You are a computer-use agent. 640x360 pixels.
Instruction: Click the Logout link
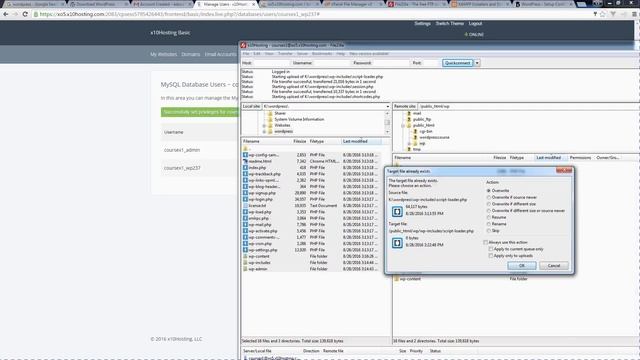point(475,24)
